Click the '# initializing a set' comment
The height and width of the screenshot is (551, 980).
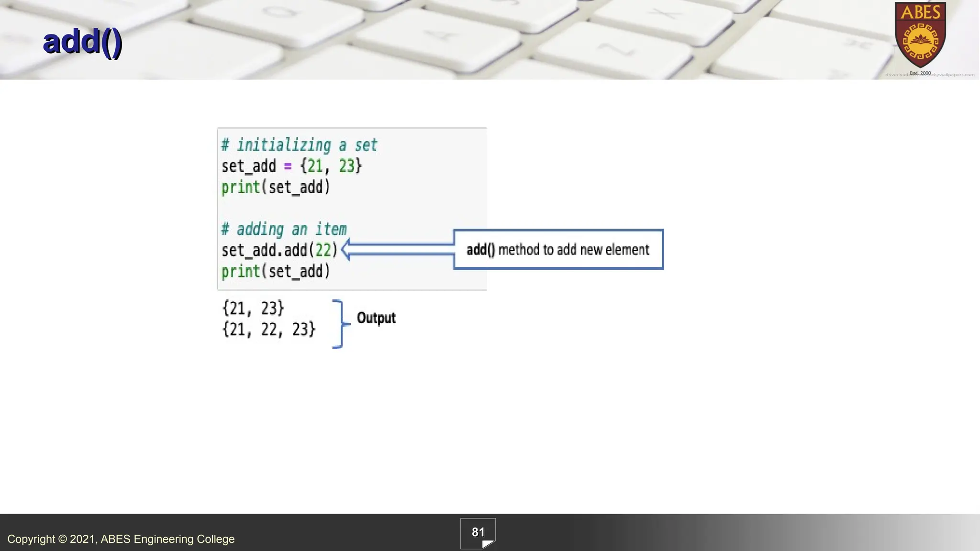click(299, 145)
